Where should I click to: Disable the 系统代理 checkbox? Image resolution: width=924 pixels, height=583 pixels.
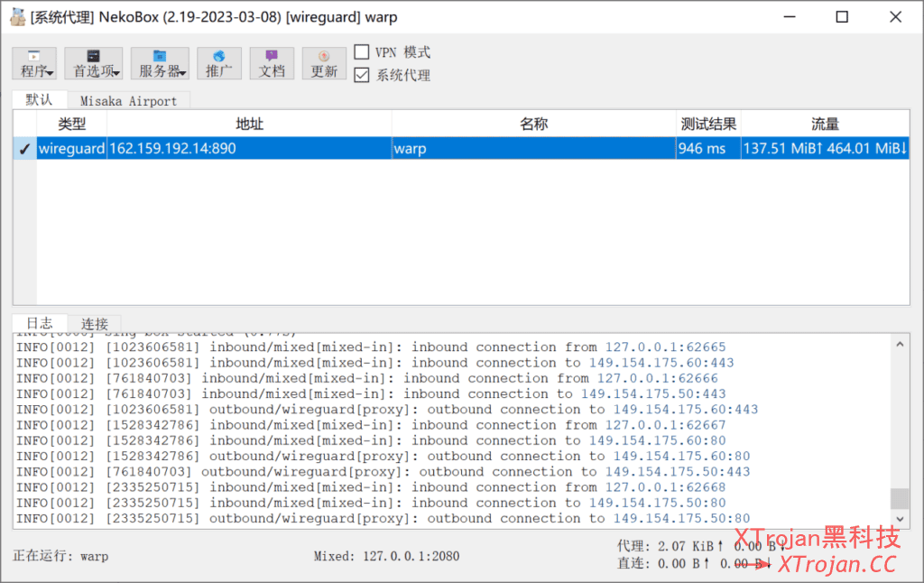pos(362,75)
